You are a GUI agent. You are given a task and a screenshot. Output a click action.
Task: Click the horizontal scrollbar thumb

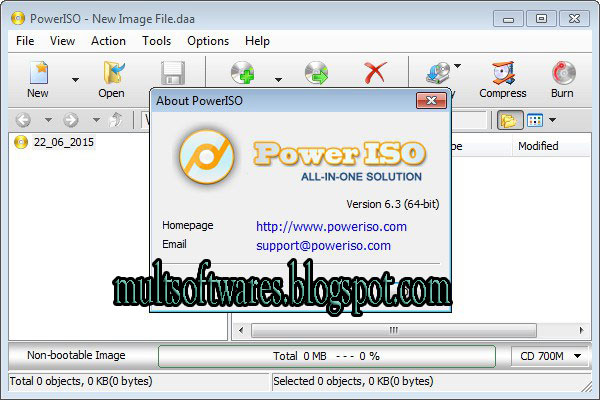pyautogui.click(x=393, y=330)
